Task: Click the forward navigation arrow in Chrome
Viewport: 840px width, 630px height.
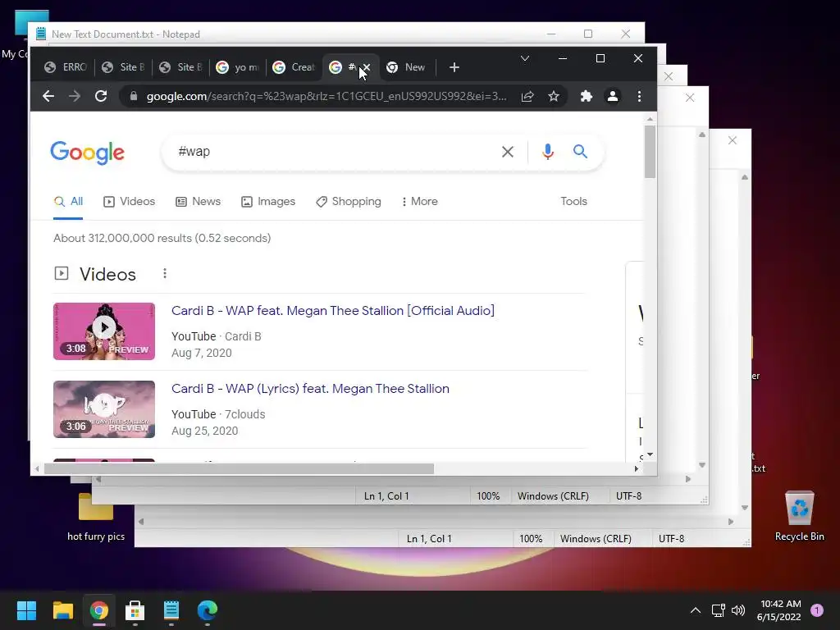Action: click(x=75, y=97)
